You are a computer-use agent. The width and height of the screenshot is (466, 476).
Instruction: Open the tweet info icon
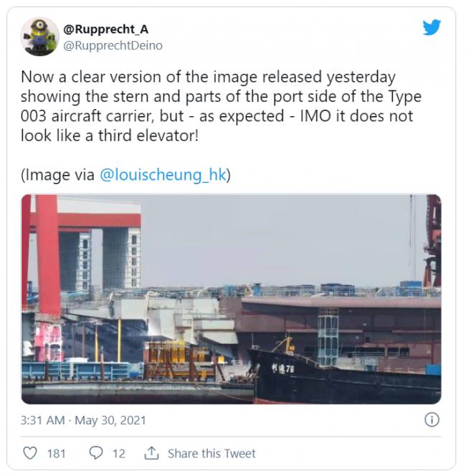pyautogui.click(x=432, y=420)
